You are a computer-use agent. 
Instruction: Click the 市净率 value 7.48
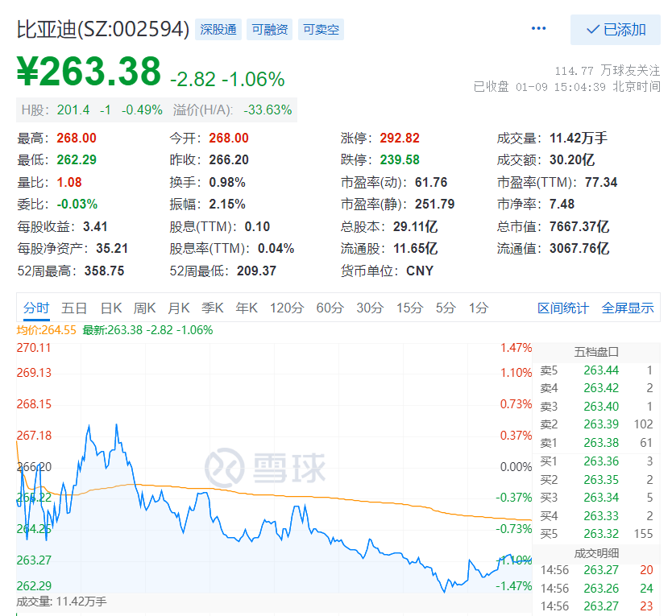coord(562,205)
